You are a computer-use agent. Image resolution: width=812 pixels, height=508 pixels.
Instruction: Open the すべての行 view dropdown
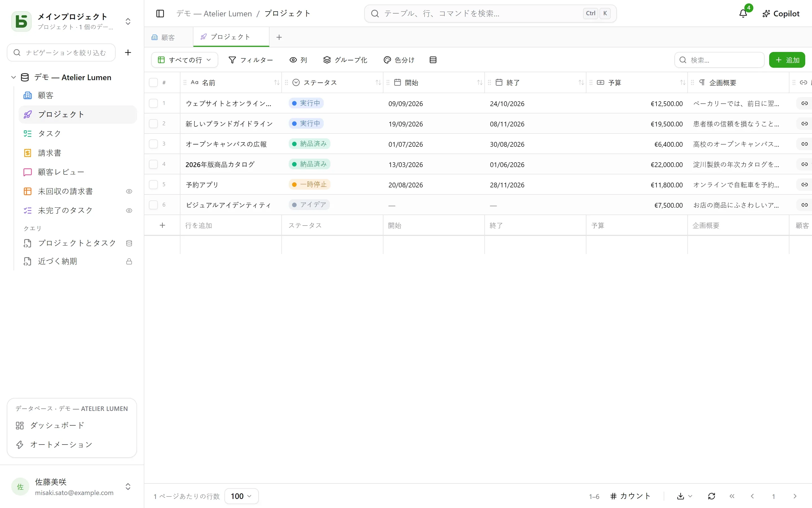(x=185, y=60)
